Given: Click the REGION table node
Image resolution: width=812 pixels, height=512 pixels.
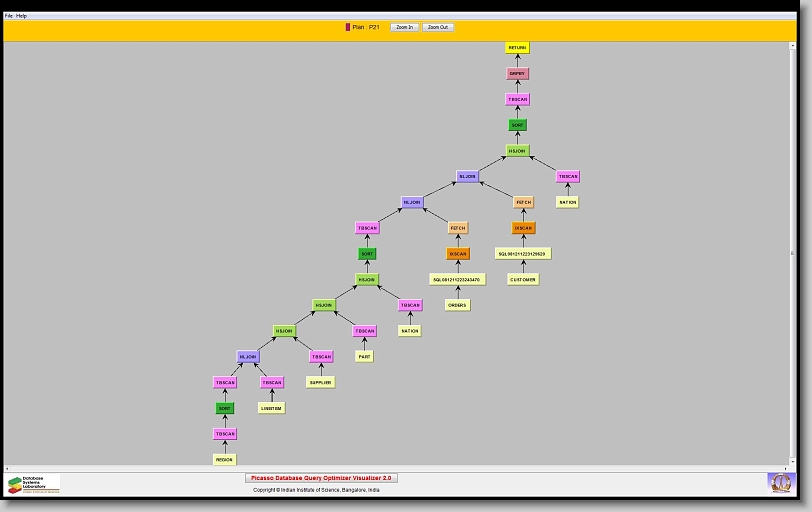Looking at the screenshot, I should click(x=225, y=460).
